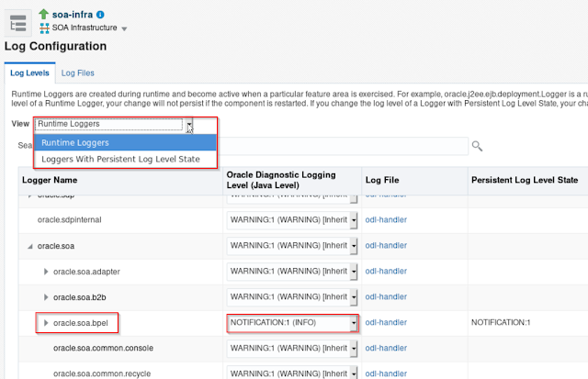This screenshot has height=379, width=588.
Task: Select the oracle.soa.bpel logger name
Action: point(81,323)
